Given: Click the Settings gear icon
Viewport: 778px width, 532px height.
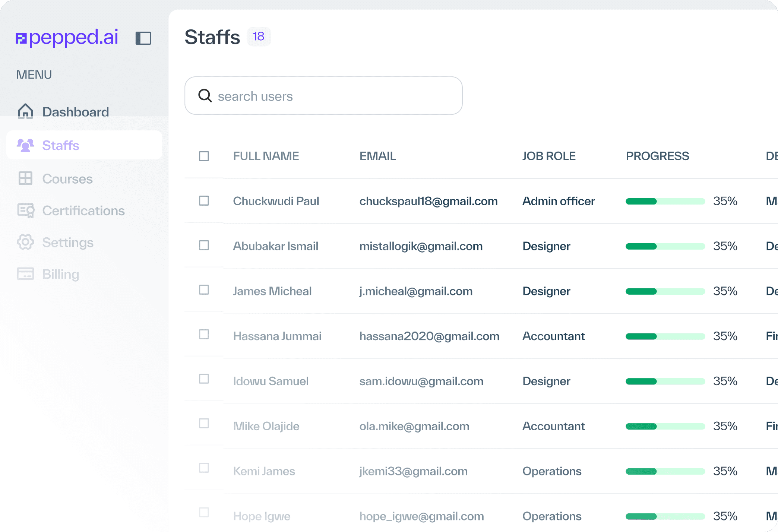Looking at the screenshot, I should click(x=25, y=242).
